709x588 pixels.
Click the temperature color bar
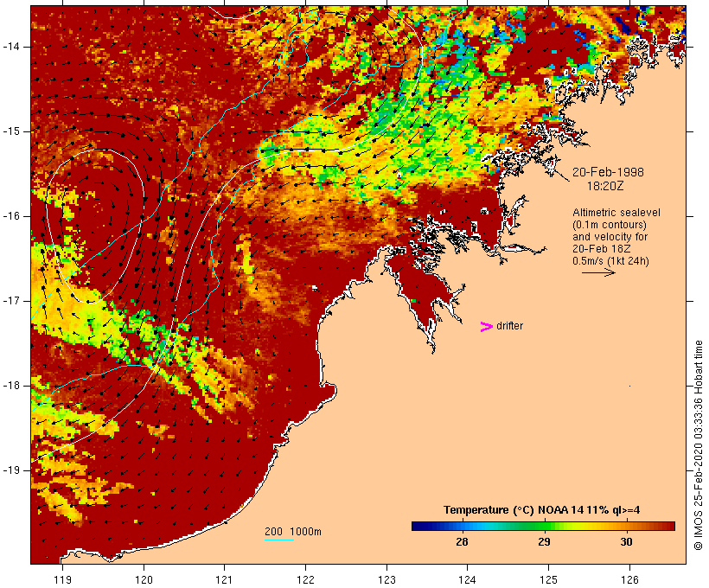tap(543, 526)
